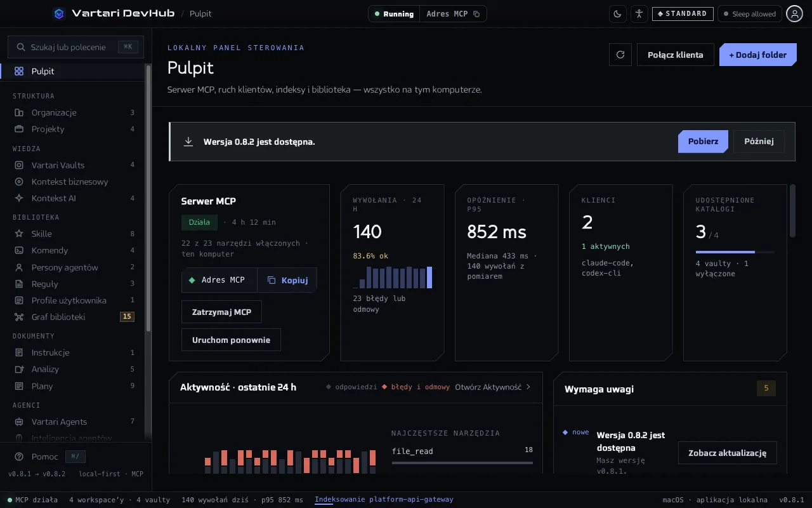This screenshot has height=508, width=812.
Task: Click the STANDARD plan badge
Action: pyautogui.click(x=683, y=13)
